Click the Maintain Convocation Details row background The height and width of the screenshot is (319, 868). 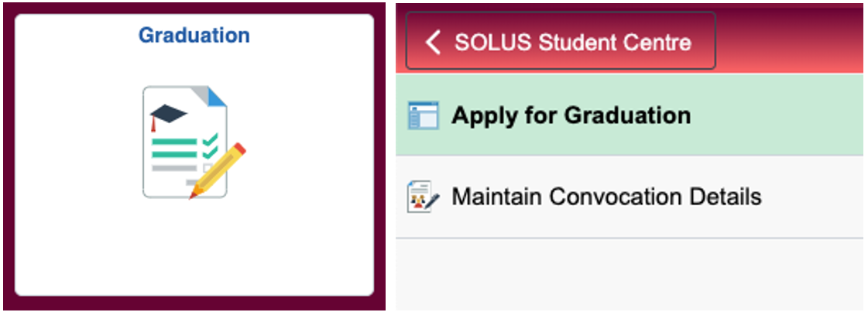(x=813, y=197)
